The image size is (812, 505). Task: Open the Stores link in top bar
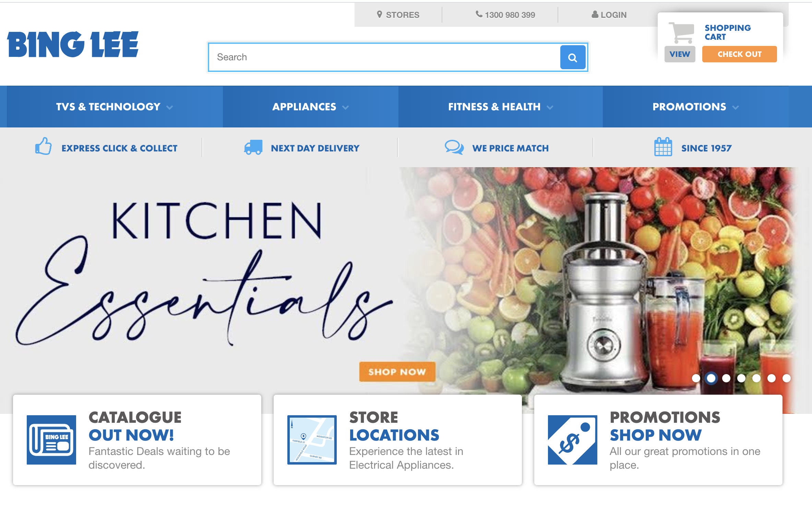pyautogui.click(x=398, y=15)
